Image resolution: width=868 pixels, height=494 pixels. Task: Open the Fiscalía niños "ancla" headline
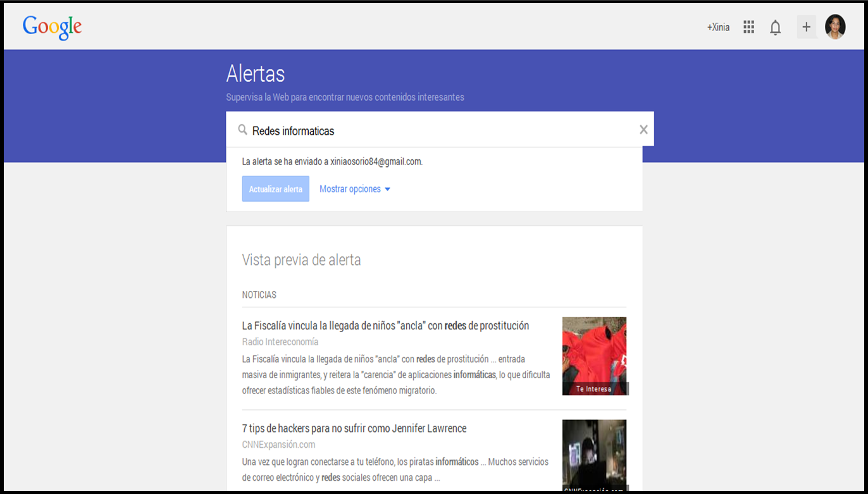[x=385, y=326]
